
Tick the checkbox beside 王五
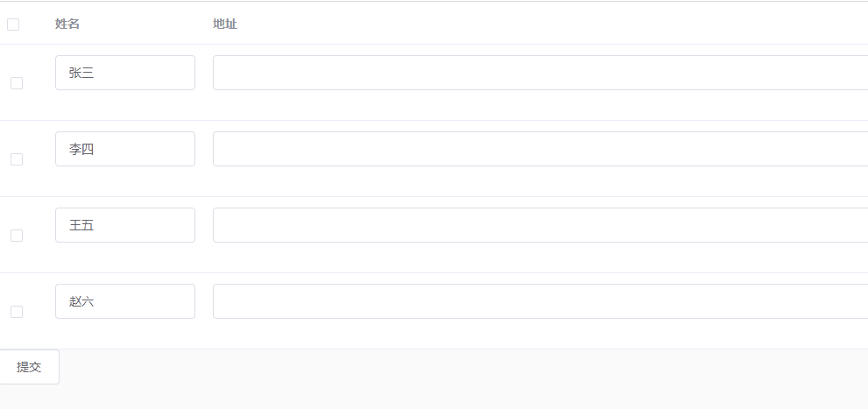pos(17,236)
